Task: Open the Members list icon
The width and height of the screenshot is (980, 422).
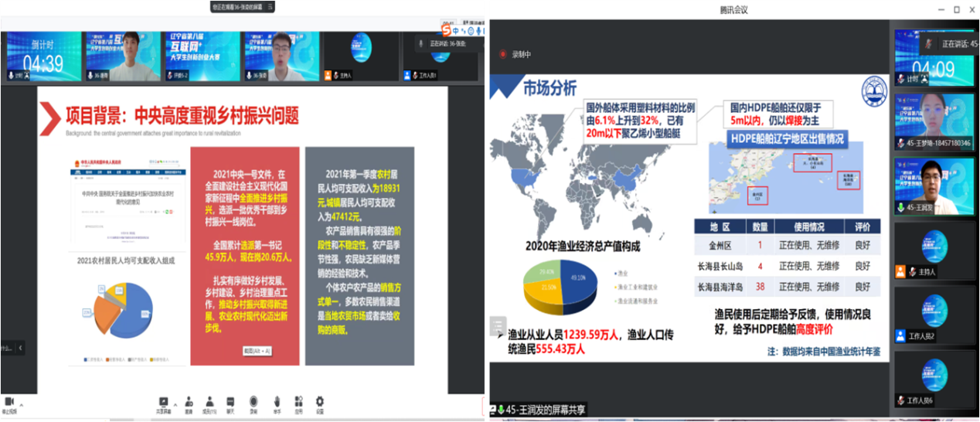Action: (209, 402)
